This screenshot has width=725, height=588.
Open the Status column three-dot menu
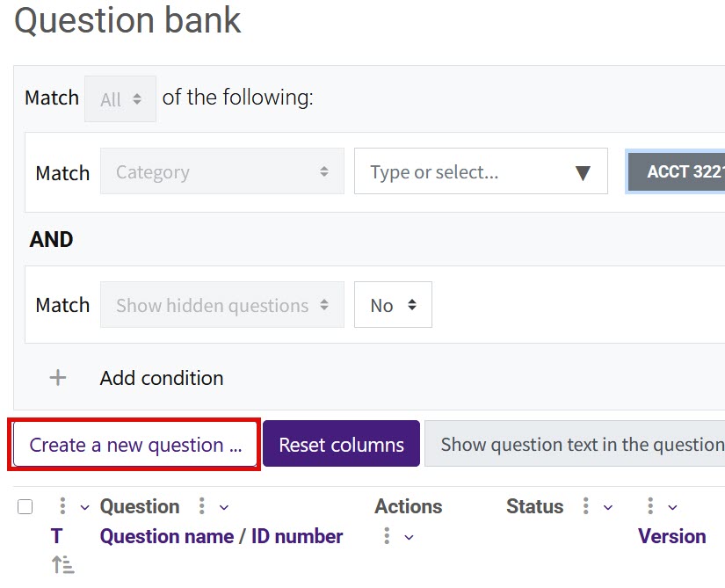[584, 506]
